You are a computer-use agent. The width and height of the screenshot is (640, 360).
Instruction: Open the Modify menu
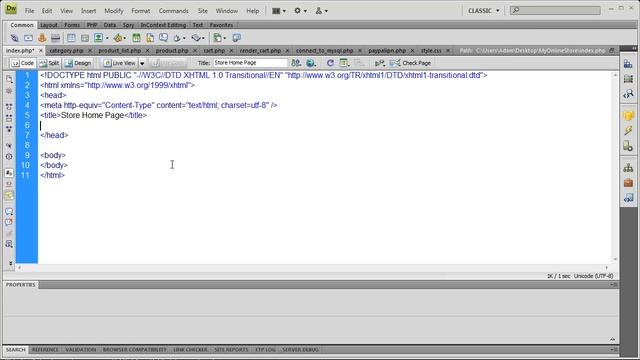click(x=113, y=11)
